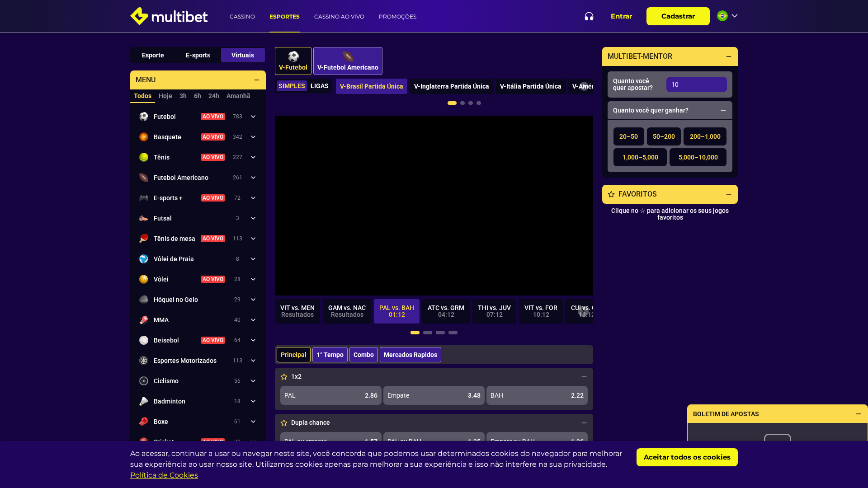Switch to E-sports section toggle
The image size is (868, 488).
pyautogui.click(x=198, y=55)
